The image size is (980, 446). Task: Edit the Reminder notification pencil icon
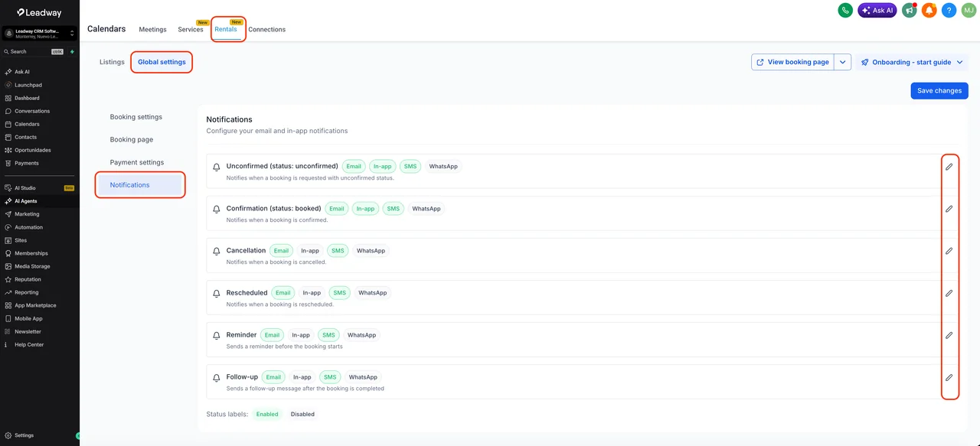pyautogui.click(x=949, y=335)
